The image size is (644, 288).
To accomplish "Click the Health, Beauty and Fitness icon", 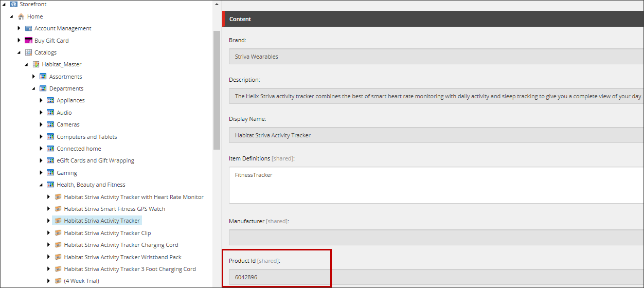I will tap(50, 185).
